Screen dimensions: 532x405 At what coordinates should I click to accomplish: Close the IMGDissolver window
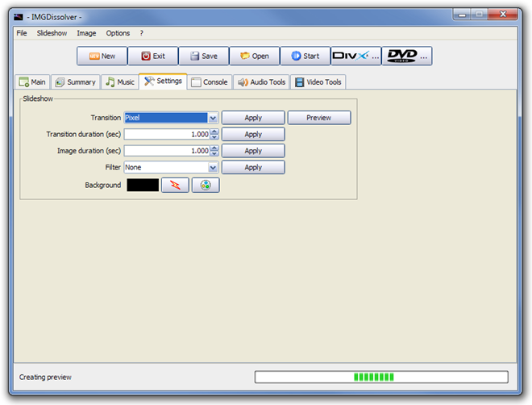point(503,15)
